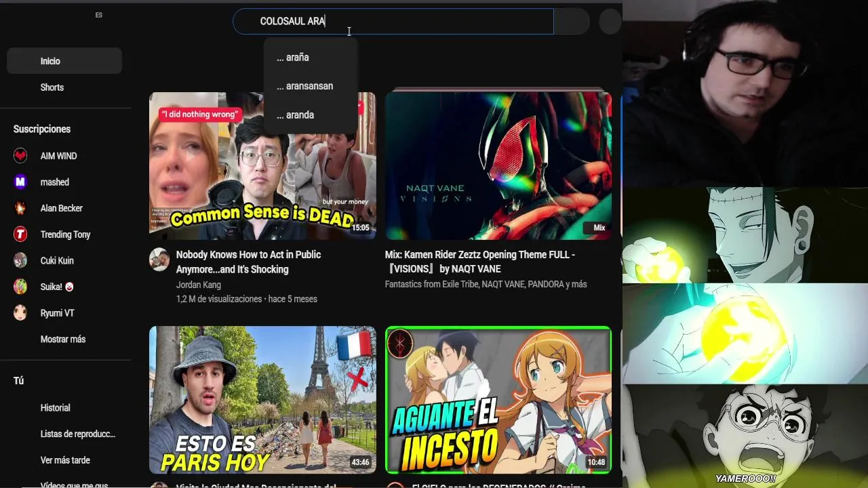The height and width of the screenshot is (488, 868).
Task: Open title 'Nobody Knows How to Act in Public'
Action: tap(248, 262)
